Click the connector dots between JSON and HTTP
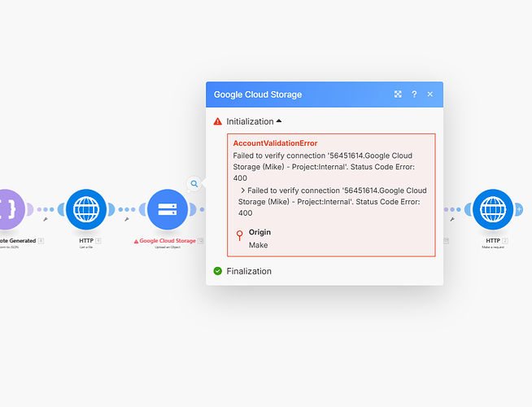This screenshot has width=532, height=407. (x=46, y=209)
